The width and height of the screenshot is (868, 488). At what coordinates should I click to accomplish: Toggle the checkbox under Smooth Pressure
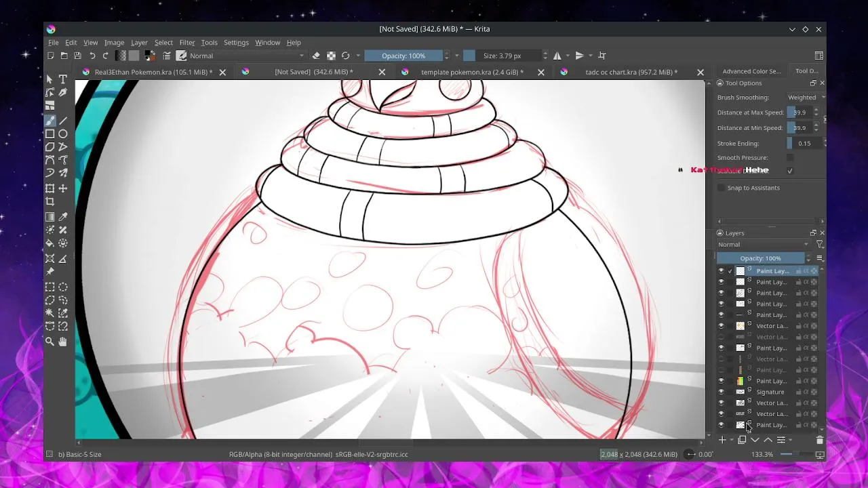[x=790, y=171]
